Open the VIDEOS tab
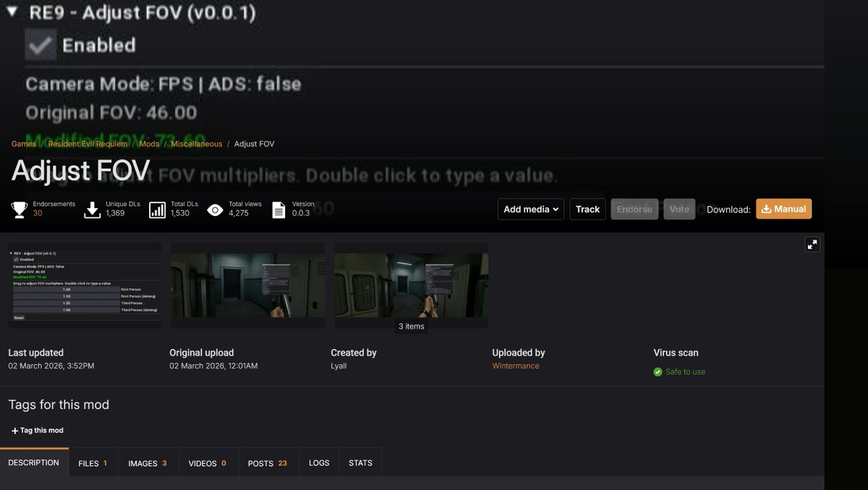 click(x=208, y=463)
